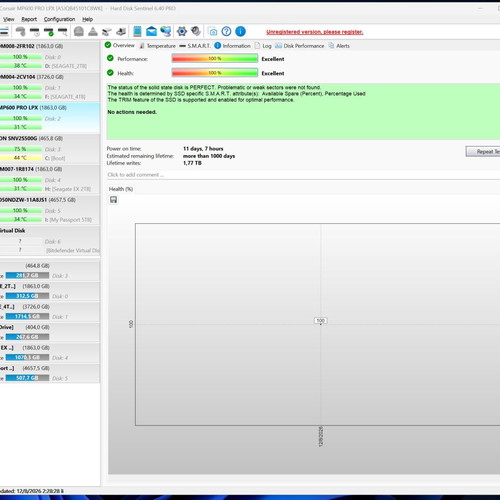Click the floppy disk save icon above graph
Image resolution: width=500 pixels, height=500 pixels.
coord(113,200)
